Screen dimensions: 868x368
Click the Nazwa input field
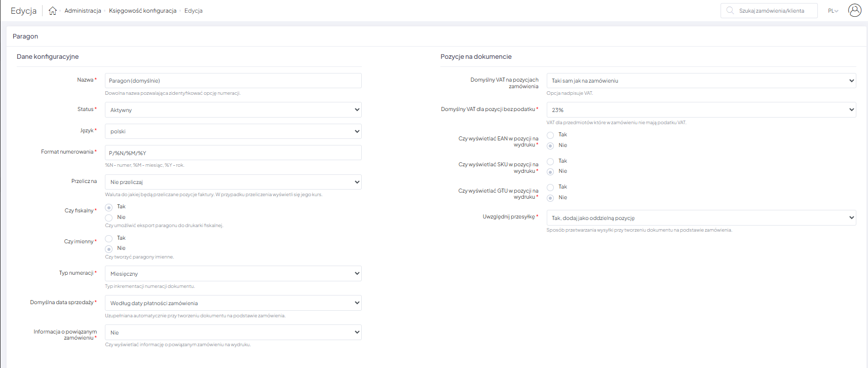(x=233, y=81)
